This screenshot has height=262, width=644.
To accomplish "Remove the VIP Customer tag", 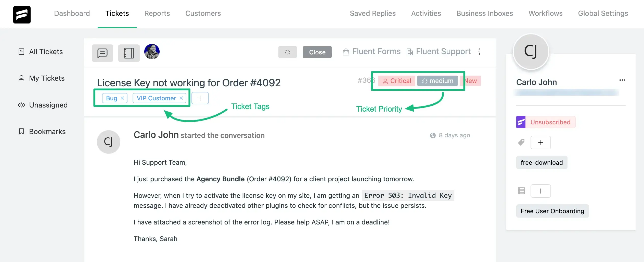I will [x=181, y=98].
